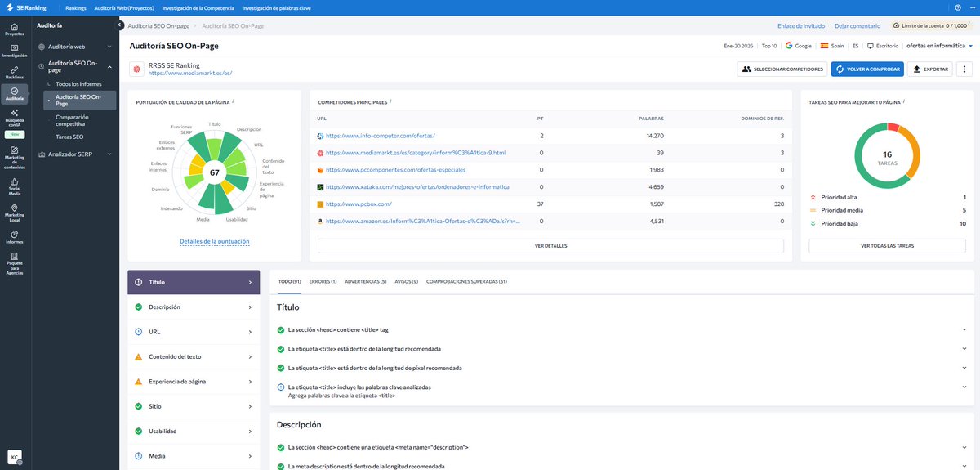Click the EXPORTAR button
The height and width of the screenshot is (470, 980).
[x=930, y=69]
